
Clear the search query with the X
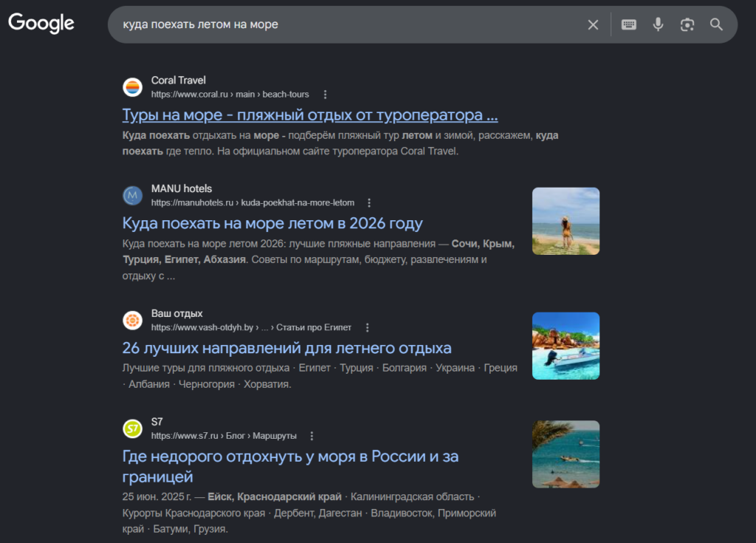coord(593,24)
